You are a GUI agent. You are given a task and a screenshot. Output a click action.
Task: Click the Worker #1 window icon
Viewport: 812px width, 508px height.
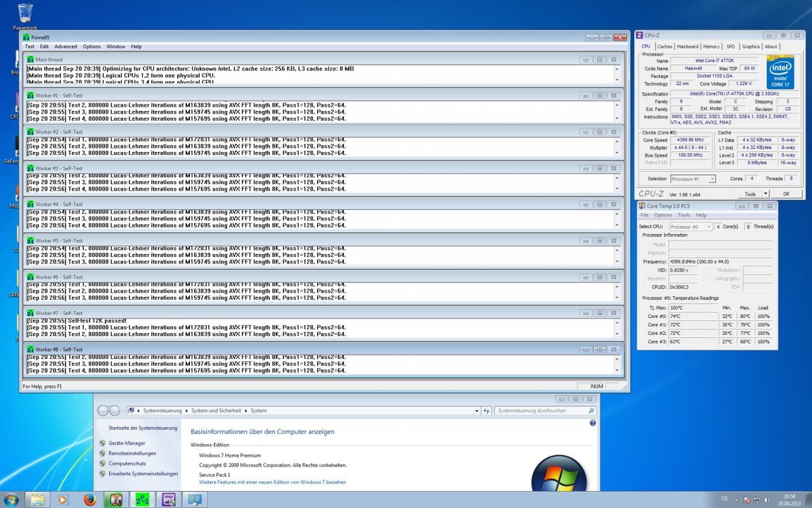click(x=31, y=96)
